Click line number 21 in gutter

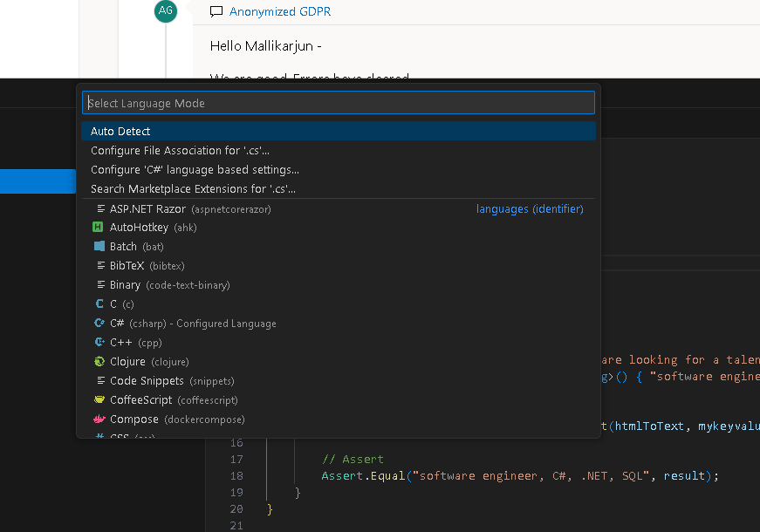[x=236, y=525]
